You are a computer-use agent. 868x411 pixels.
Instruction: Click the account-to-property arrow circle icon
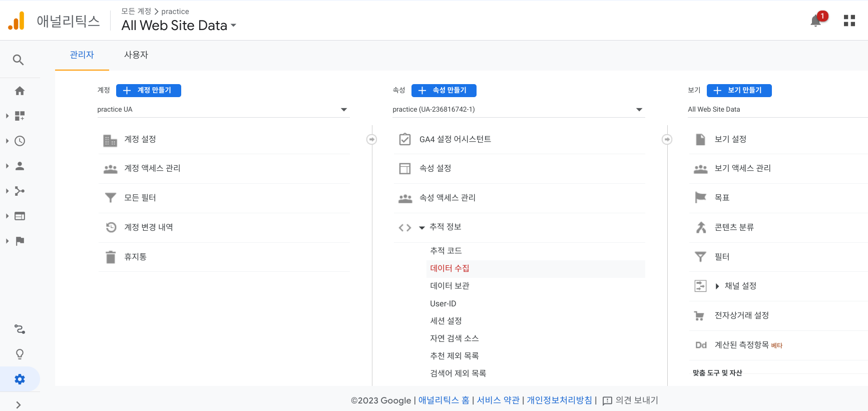(371, 139)
